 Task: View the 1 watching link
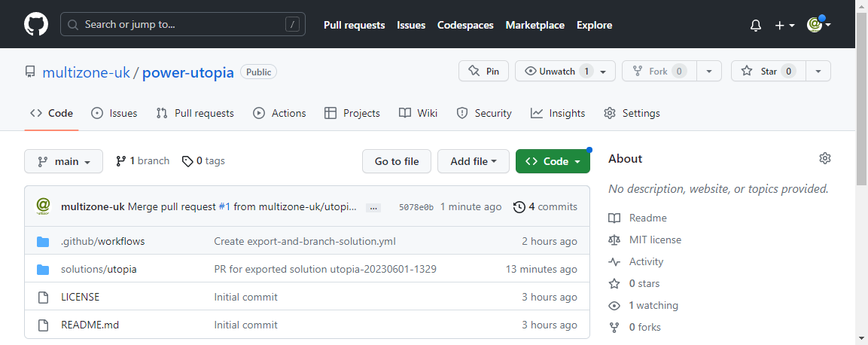pyautogui.click(x=643, y=305)
